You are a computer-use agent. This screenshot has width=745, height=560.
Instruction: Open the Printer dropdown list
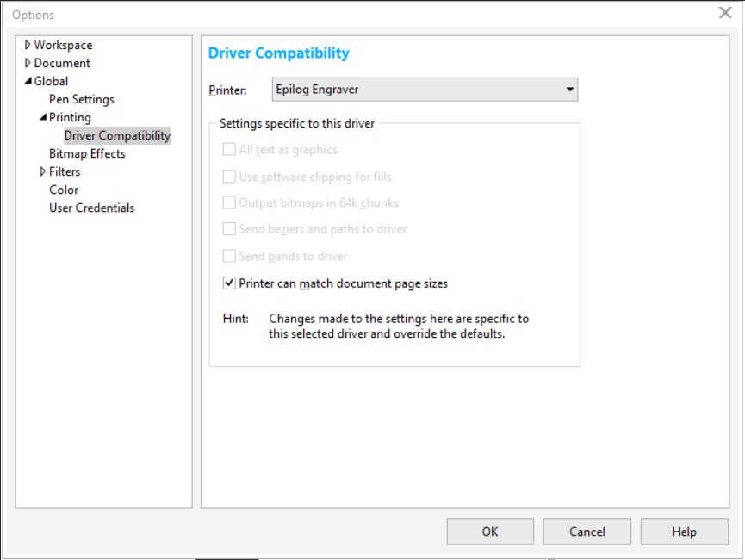(x=569, y=90)
